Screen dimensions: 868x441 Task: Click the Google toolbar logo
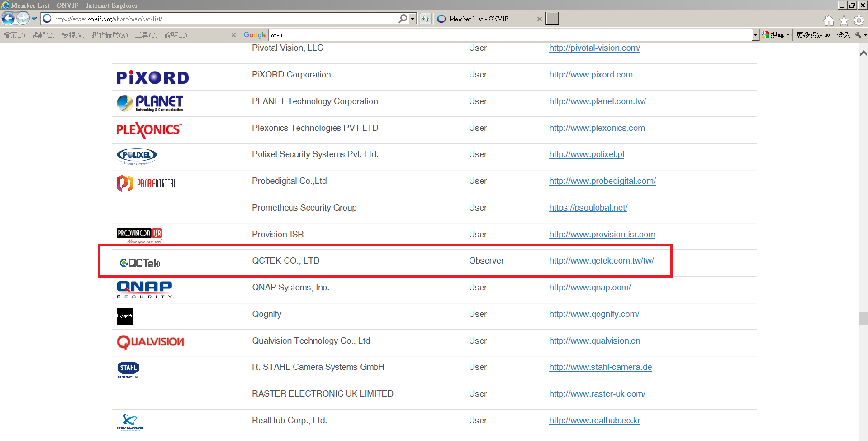(x=255, y=35)
